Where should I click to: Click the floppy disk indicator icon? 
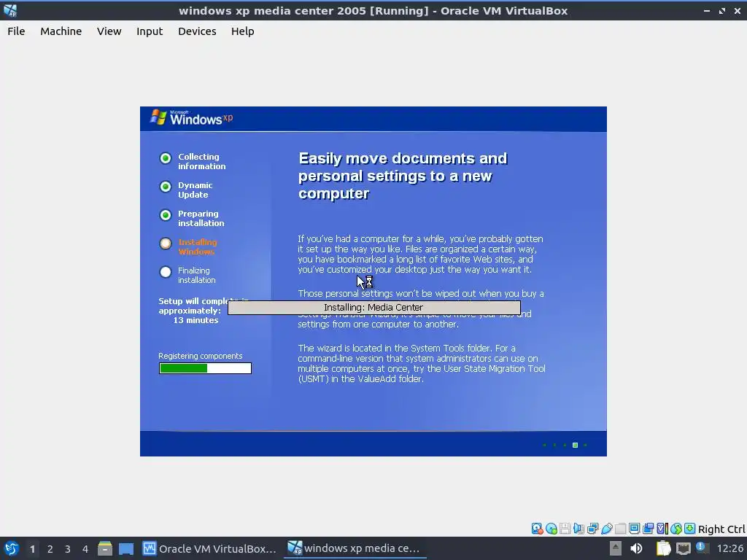pyautogui.click(x=565, y=529)
